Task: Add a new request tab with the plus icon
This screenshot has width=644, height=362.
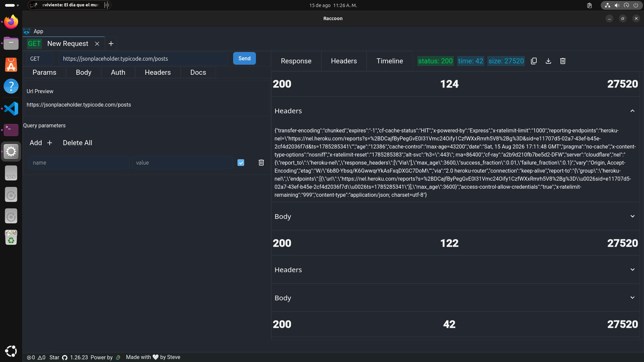Action: (x=111, y=44)
